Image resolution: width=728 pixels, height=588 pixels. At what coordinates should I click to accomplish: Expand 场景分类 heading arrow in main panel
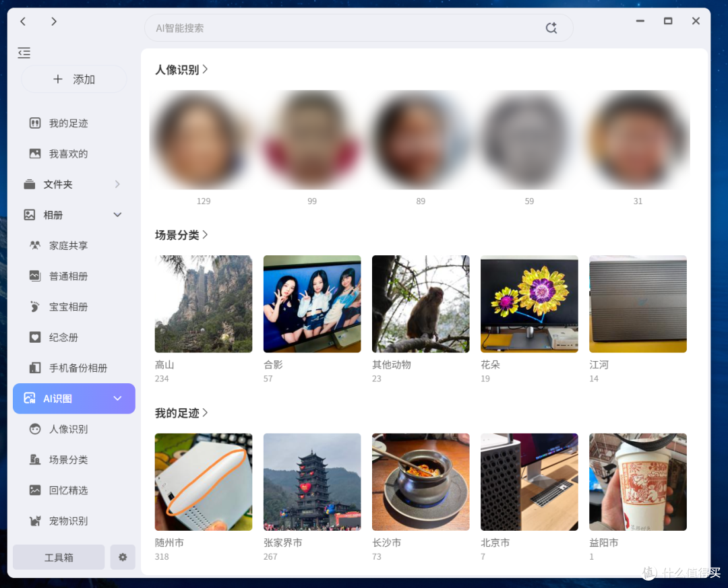205,235
